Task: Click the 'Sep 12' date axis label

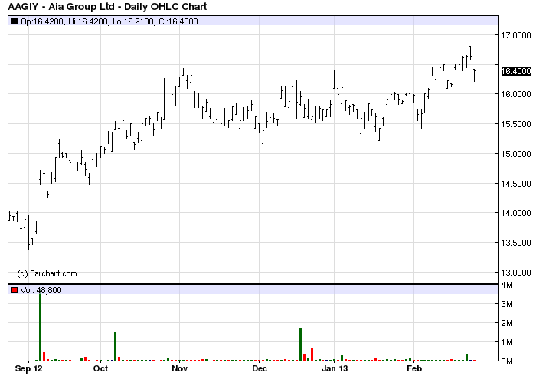Action: point(29,368)
